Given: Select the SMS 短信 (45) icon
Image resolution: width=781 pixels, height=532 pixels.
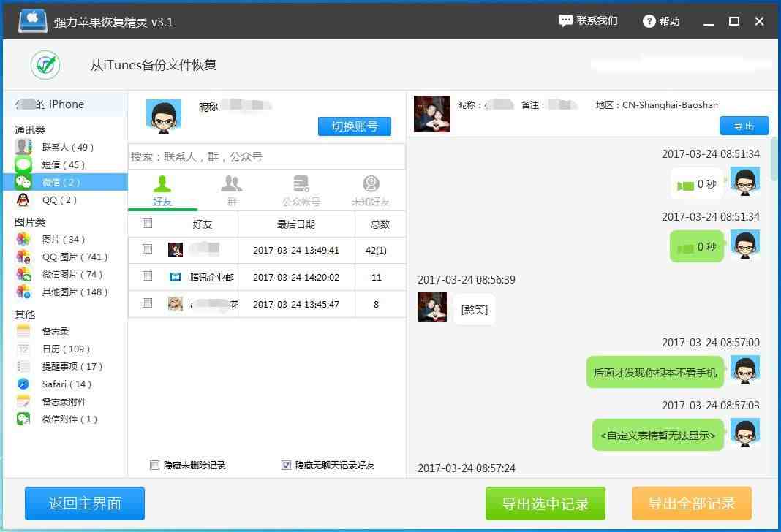Looking at the screenshot, I should [23, 164].
